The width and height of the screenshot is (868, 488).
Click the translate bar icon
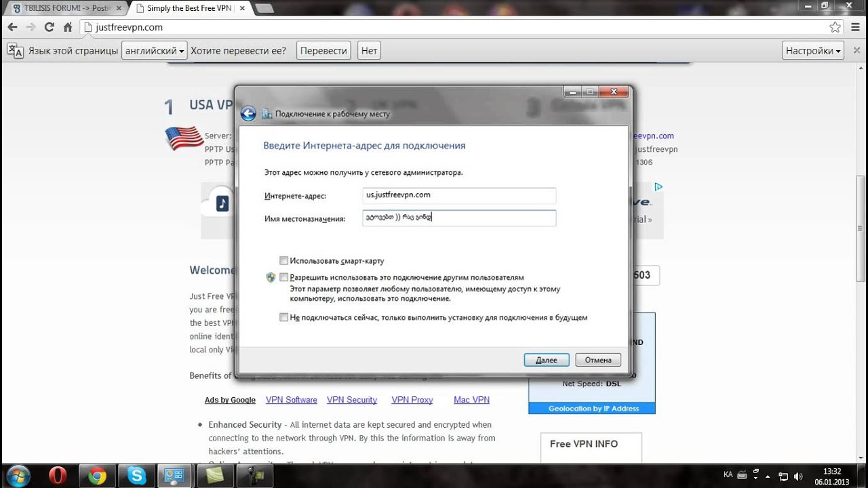[15, 51]
